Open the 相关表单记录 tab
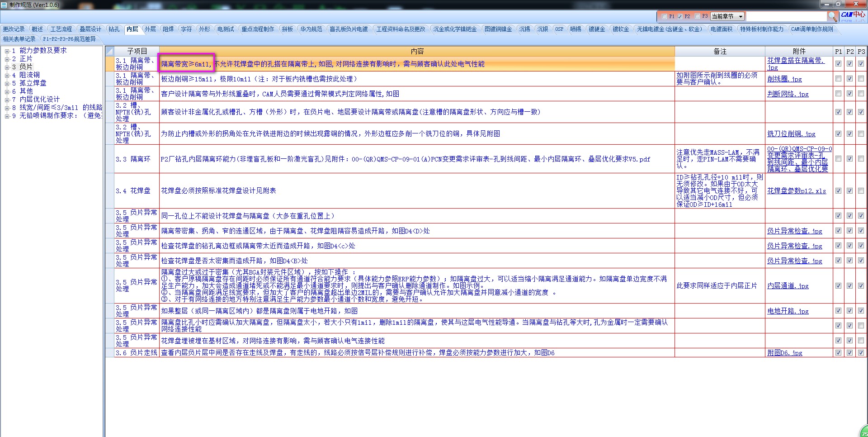 19,39
